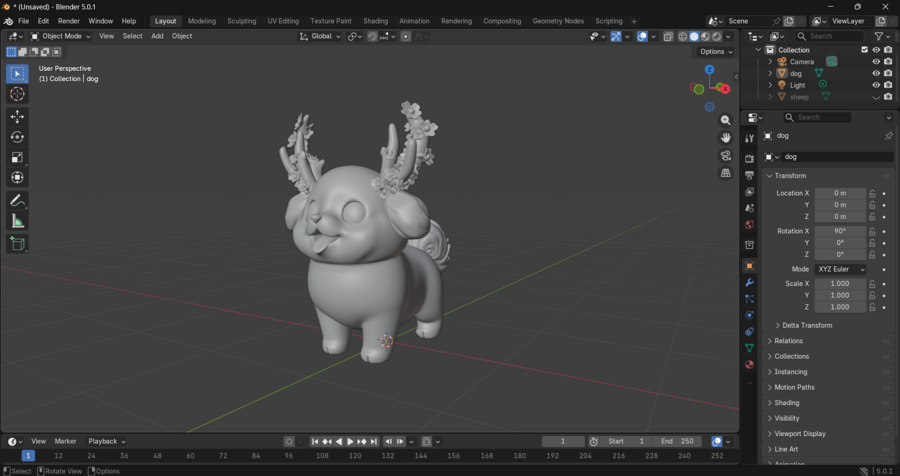Hide the dog object in outliner
Image resolution: width=900 pixels, height=476 pixels.
[x=876, y=73]
